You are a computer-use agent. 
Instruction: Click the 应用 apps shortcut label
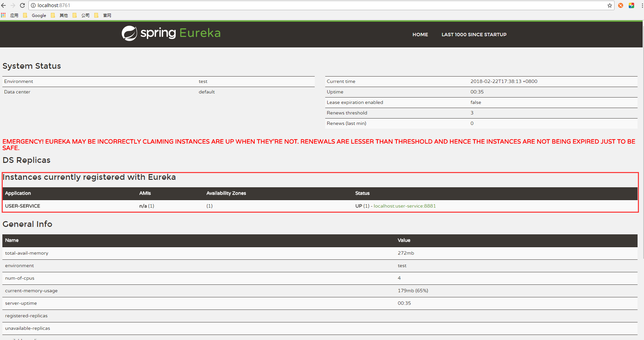pos(14,15)
